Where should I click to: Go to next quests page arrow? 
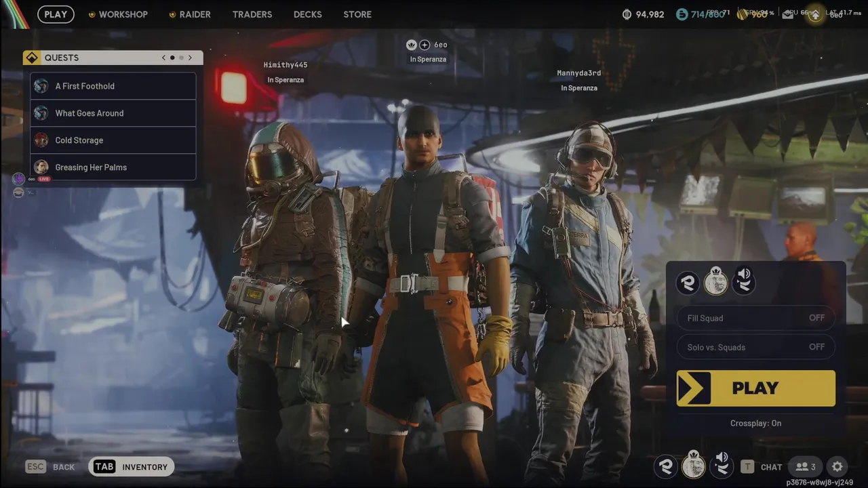coord(190,58)
